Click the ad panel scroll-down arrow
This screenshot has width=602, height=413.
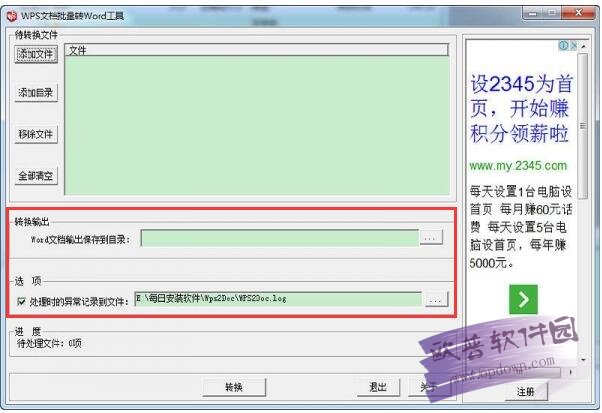(584, 360)
